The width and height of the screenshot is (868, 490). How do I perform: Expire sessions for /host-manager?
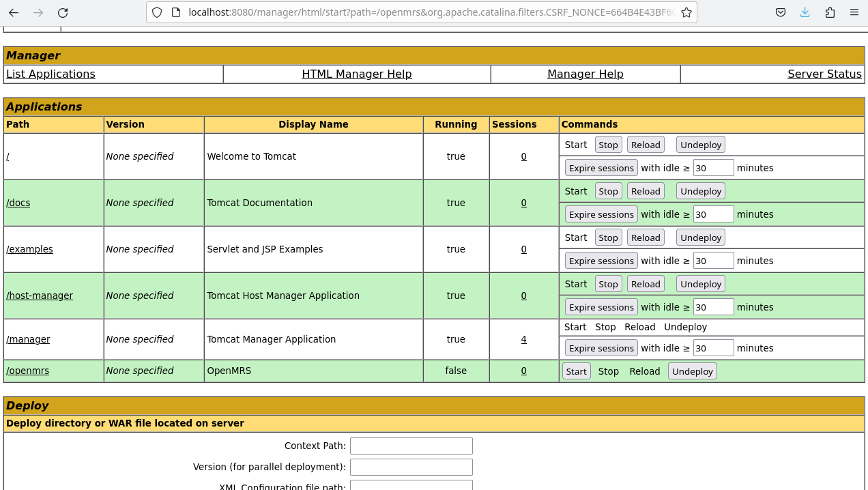(x=601, y=307)
